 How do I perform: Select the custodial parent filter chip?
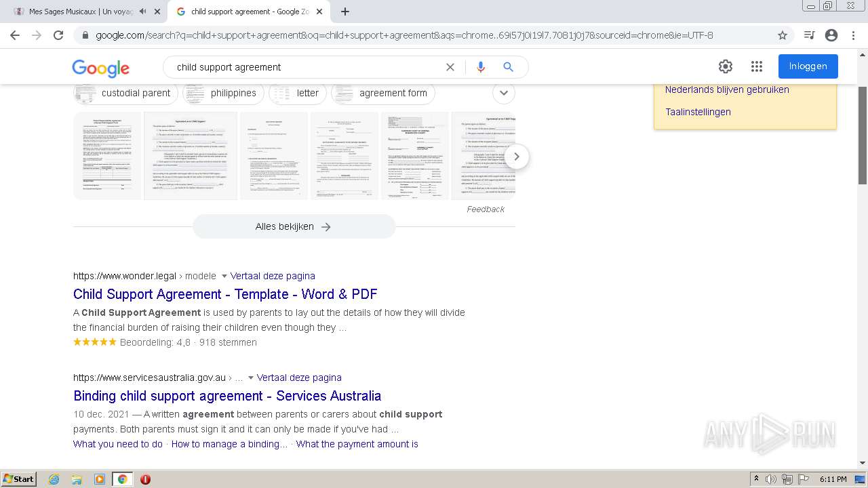click(125, 93)
